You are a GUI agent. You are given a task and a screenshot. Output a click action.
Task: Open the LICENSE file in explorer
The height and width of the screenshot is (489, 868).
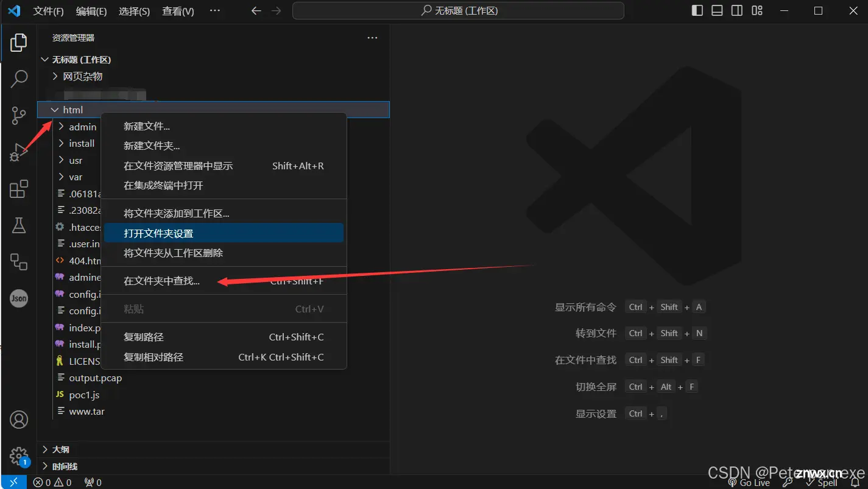(x=78, y=361)
